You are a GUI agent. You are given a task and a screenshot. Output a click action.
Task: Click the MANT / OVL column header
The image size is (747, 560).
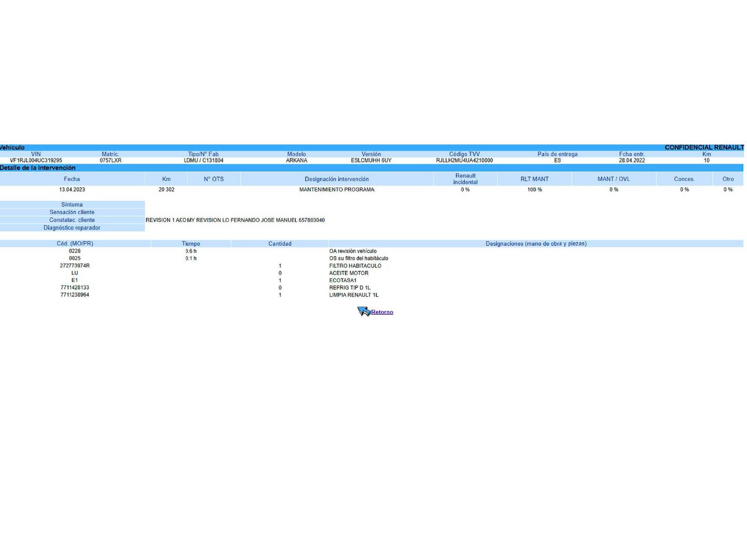[614, 179]
